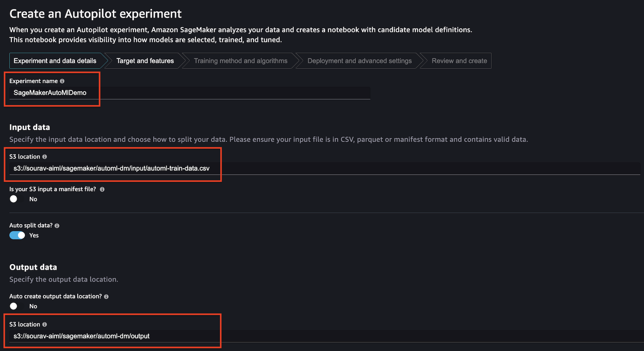Screen dimensions: 644x351
Task: Click the info icon next to Auto split data
Action: [x=57, y=225]
